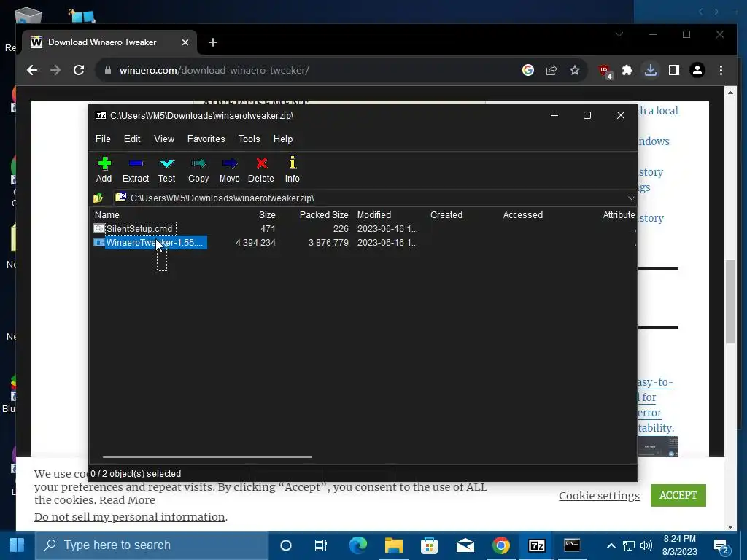The width and height of the screenshot is (747, 560).
Task: Toggle Chrome side panel icon
Action: point(673,71)
